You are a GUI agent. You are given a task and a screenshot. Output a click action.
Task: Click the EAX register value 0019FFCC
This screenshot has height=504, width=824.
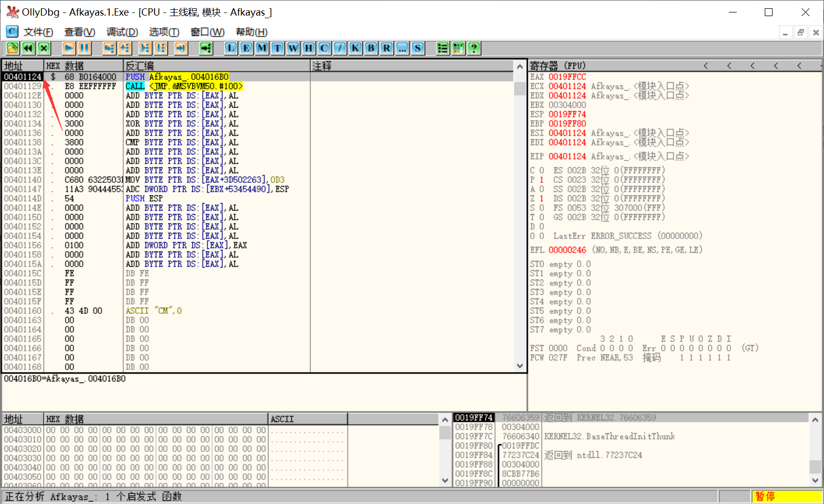click(x=567, y=77)
